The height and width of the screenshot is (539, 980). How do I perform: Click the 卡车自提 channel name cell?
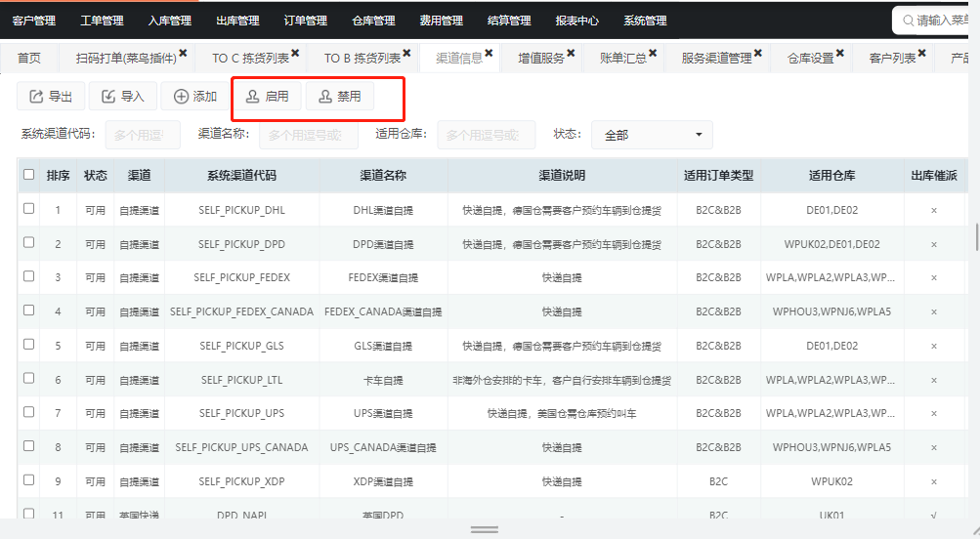(x=383, y=380)
